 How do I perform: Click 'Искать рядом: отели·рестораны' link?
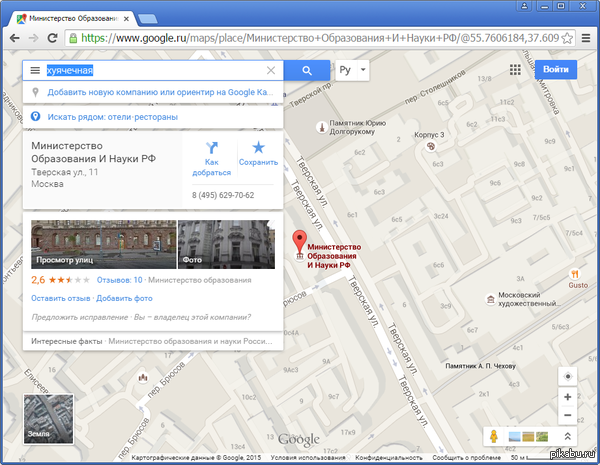coord(112,117)
